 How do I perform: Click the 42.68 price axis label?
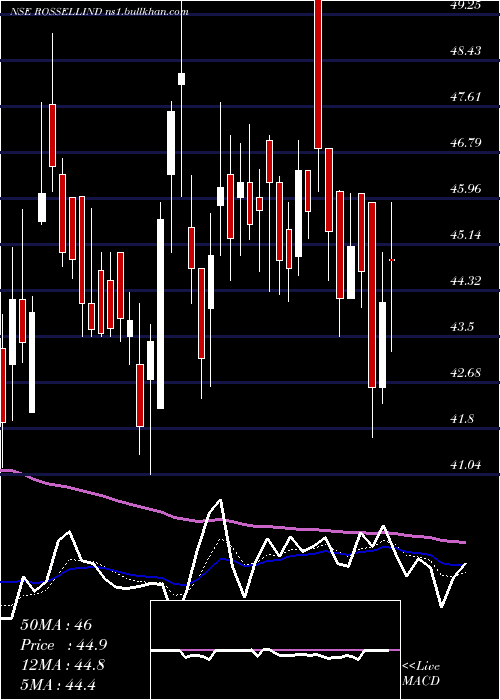pyautogui.click(x=465, y=373)
